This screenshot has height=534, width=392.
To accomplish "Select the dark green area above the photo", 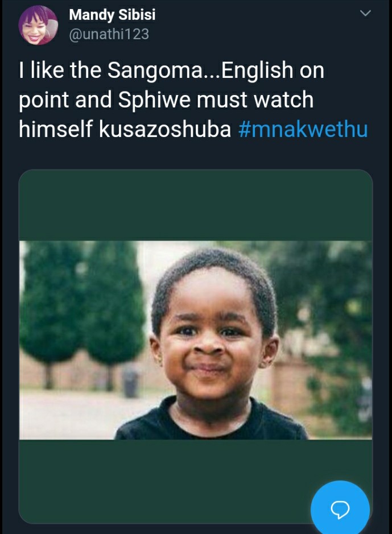I will click(196, 205).
